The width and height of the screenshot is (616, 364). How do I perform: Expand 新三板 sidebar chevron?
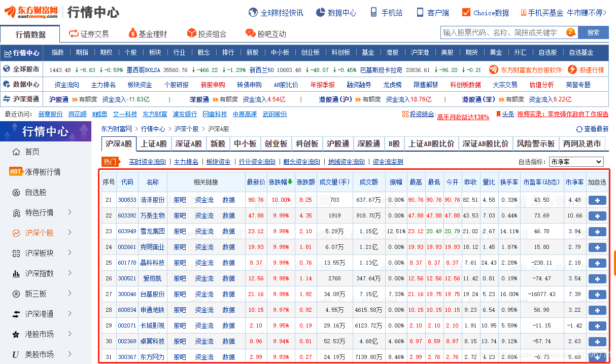(70, 294)
